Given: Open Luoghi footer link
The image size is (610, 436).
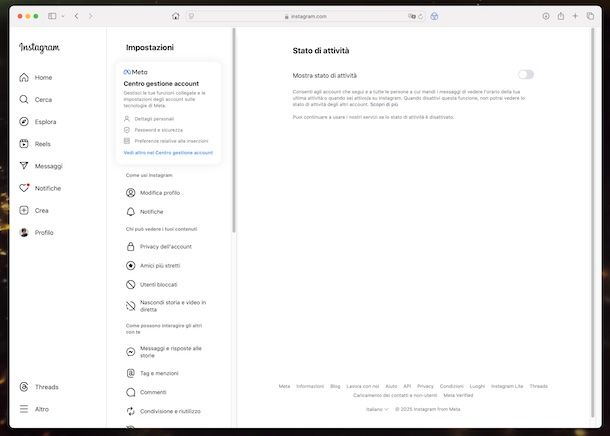Looking at the screenshot, I should [x=477, y=386].
